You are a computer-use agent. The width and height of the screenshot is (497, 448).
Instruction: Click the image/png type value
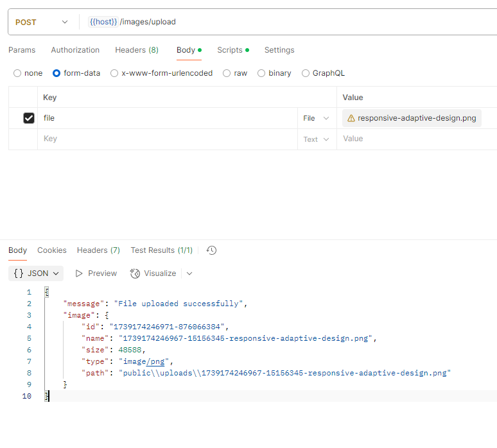point(144,361)
